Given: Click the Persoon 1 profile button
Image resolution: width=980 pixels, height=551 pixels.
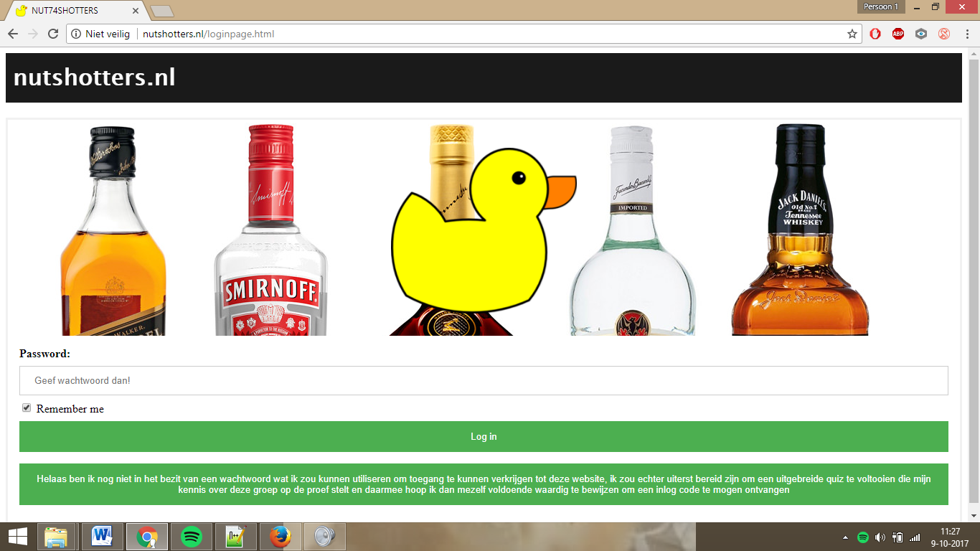Looking at the screenshot, I should tap(881, 6).
